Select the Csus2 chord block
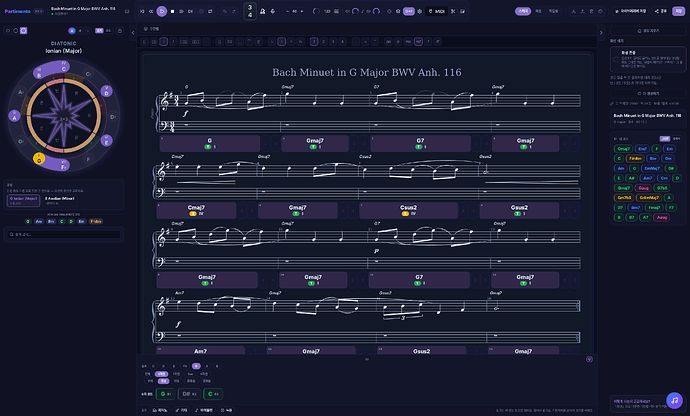The height and width of the screenshot is (416, 690). [x=408, y=210]
